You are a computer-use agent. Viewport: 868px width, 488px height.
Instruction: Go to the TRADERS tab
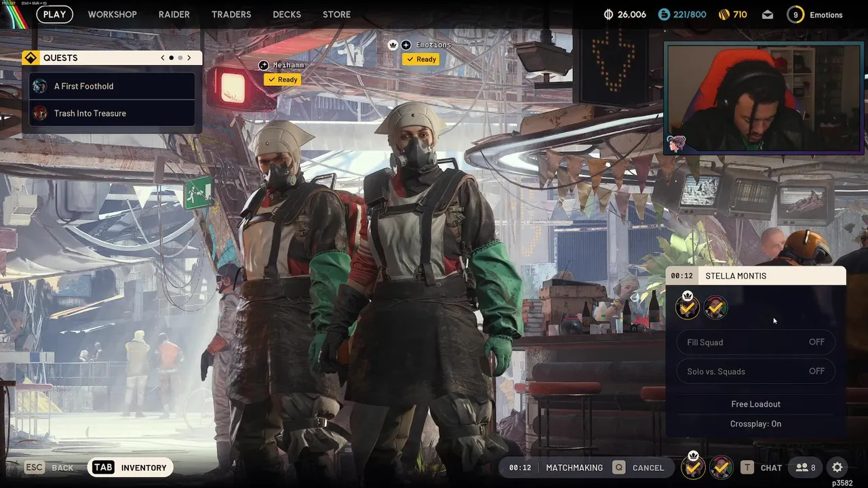[x=231, y=14]
